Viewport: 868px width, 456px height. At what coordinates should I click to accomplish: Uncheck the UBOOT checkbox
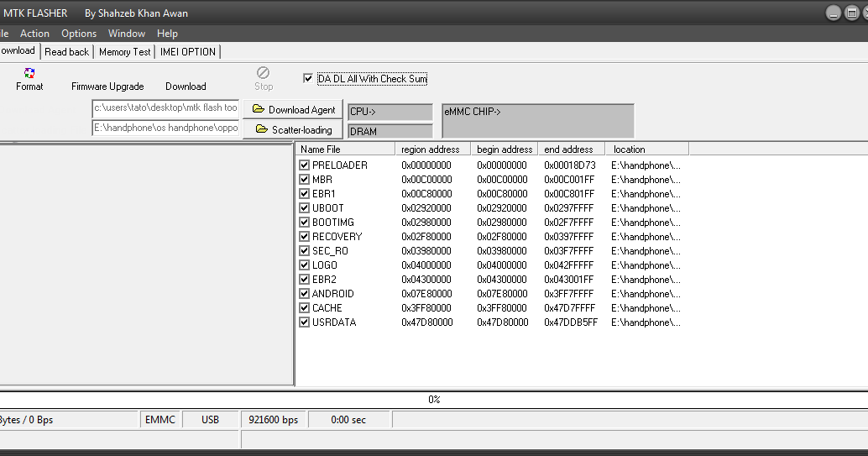tap(304, 207)
